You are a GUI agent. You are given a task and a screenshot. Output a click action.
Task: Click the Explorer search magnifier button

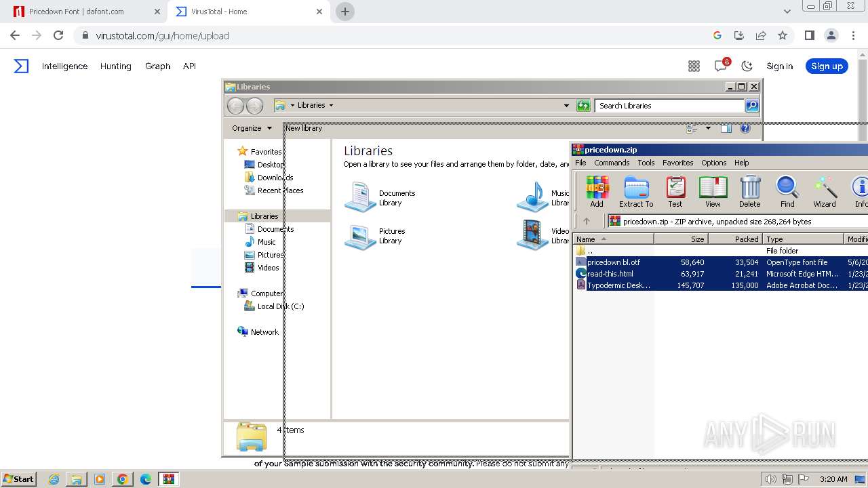752,106
